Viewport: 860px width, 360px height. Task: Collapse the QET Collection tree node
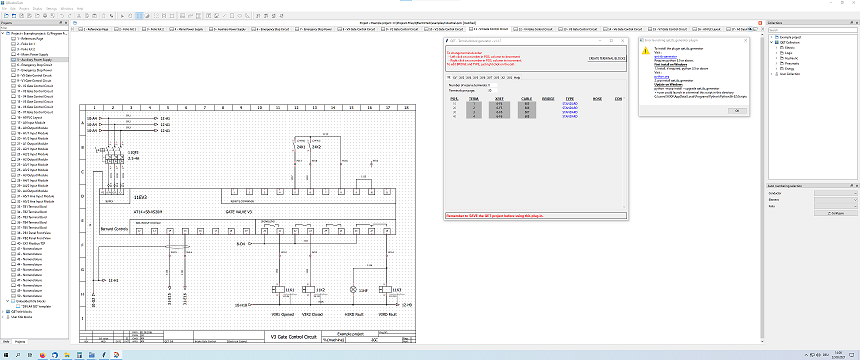[x=771, y=42]
